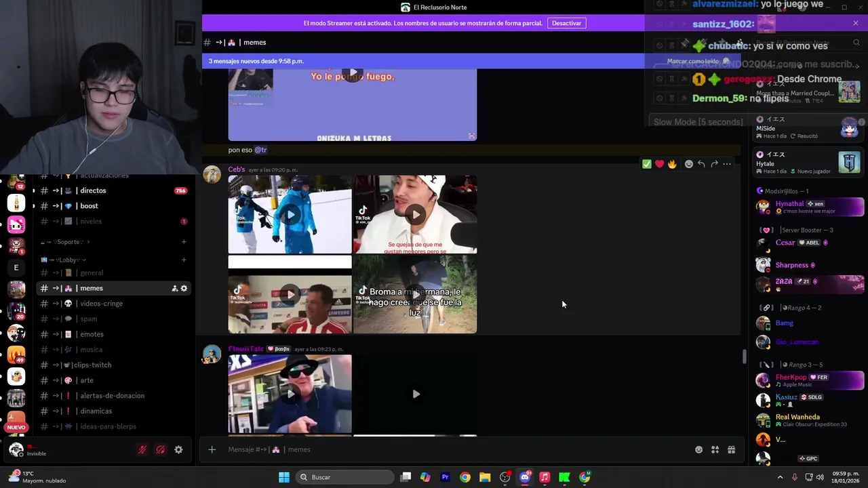Viewport: 868px width, 488px height.
Task: Play the 'Se quejan de que' video
Action: [x=416, y=215]
